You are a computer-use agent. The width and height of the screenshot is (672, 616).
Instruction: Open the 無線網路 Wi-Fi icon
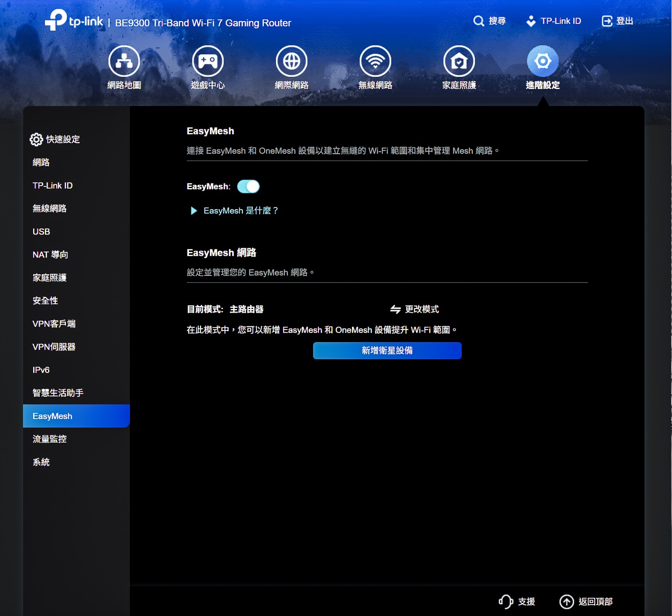tap(375, 61)
